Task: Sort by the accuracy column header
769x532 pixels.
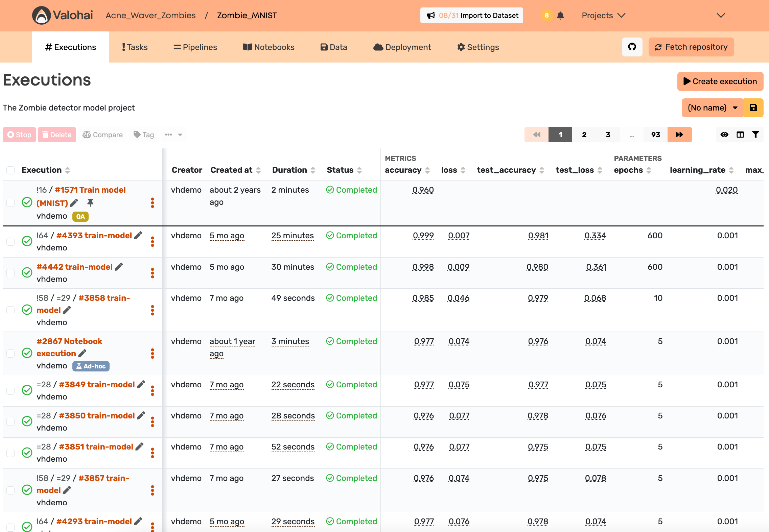Action: (x=403, y=170)
